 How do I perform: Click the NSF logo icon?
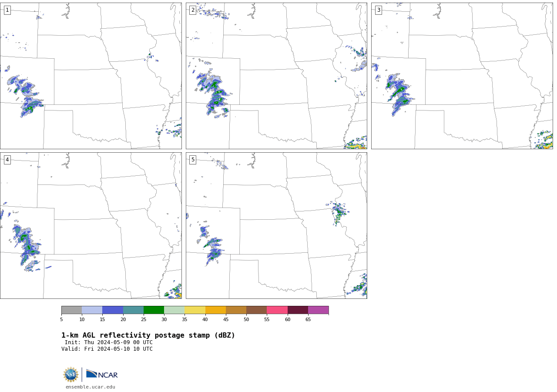(x=71, y=375)
